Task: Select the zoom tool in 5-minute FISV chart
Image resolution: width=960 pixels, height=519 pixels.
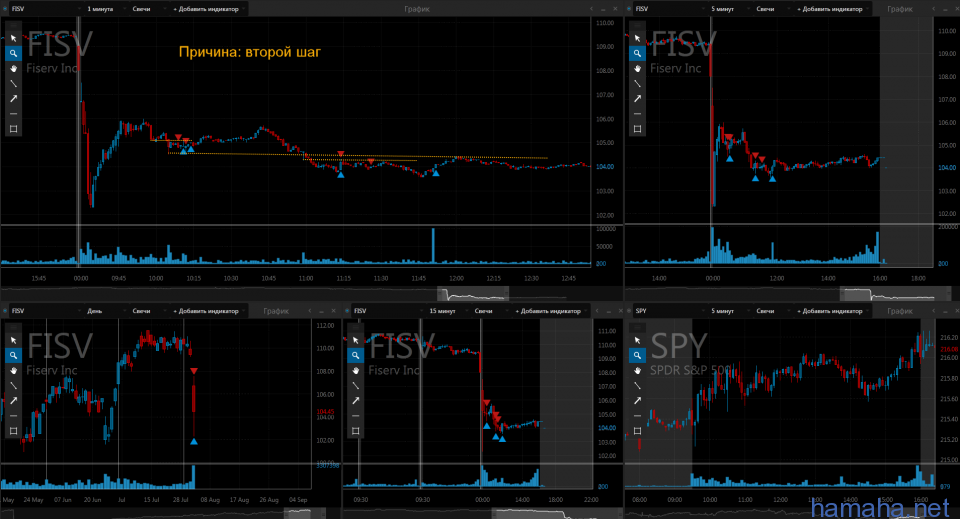Action: pos(637,53)
